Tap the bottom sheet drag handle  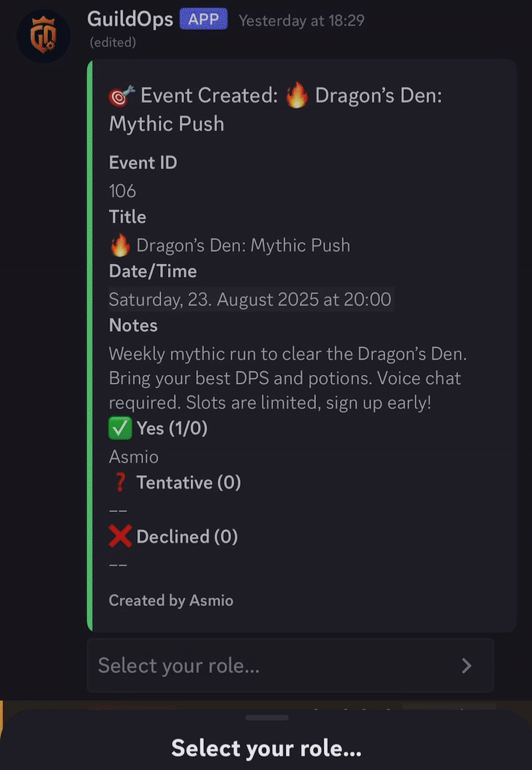coord(266,717)
